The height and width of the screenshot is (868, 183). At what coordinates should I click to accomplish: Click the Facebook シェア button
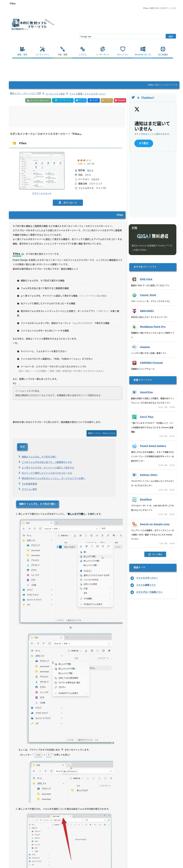94,100
